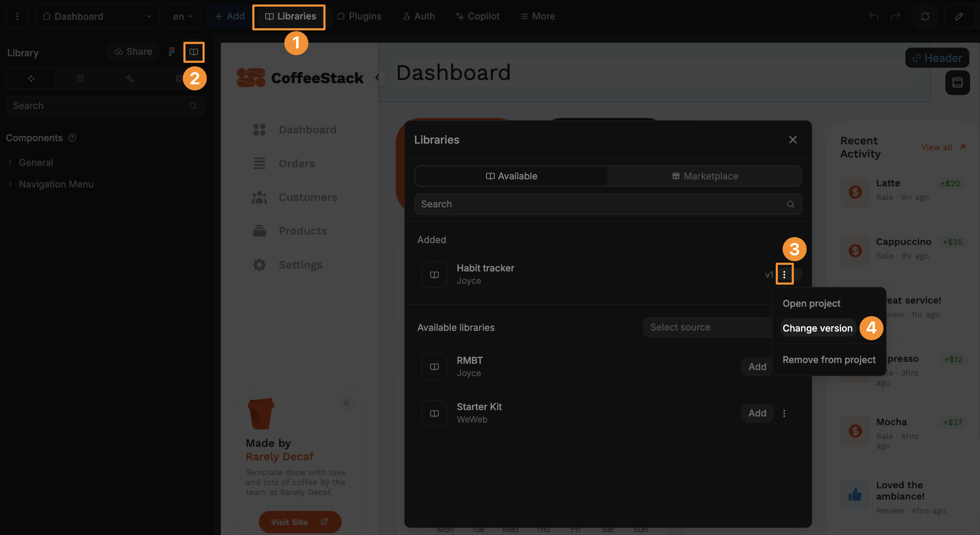The width and height of the screenshot is (980, 535).
Task: Select the components grid layout icon in Library tabs
Action: click(x=80, y=78)
